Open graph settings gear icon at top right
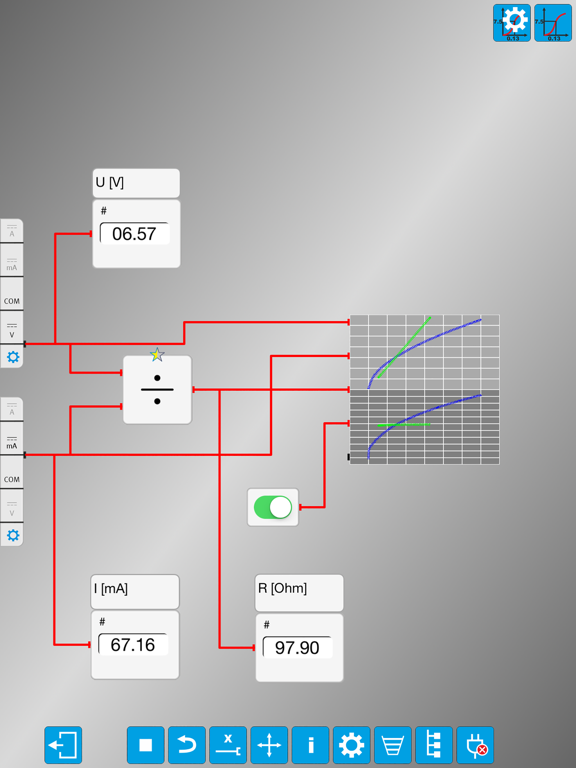 tap(512, 23)
